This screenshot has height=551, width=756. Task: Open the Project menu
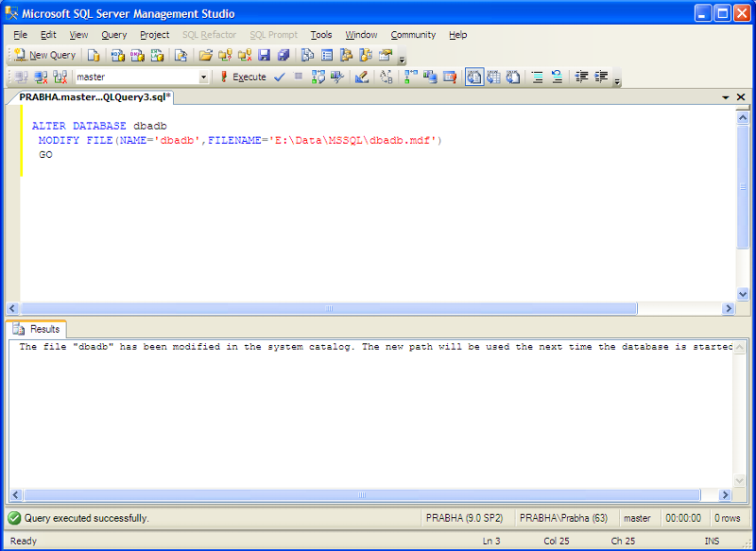click(155, 35)
